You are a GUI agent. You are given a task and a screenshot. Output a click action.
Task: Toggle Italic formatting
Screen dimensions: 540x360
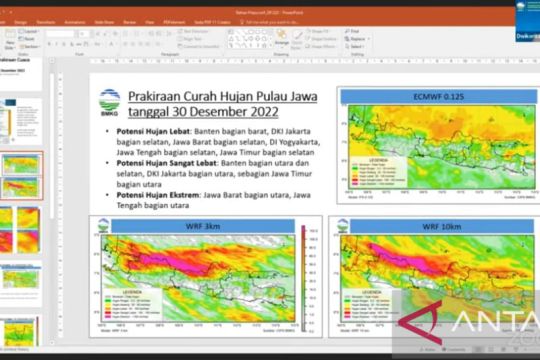coord(56,44)
